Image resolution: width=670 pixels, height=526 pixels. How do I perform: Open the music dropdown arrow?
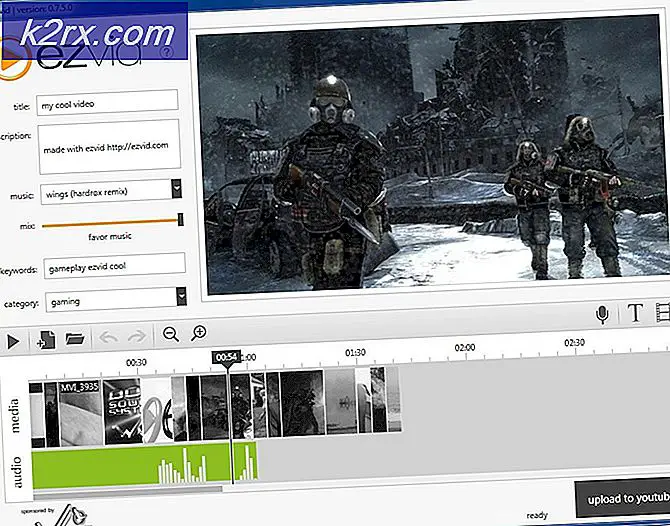coord(176,188)
